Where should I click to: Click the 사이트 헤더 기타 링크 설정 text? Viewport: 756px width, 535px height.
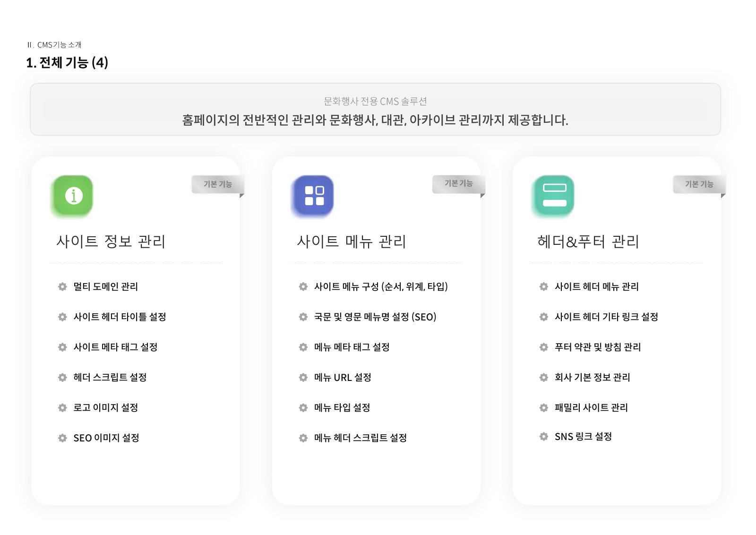pyautogui.click(x=607, y=317)
